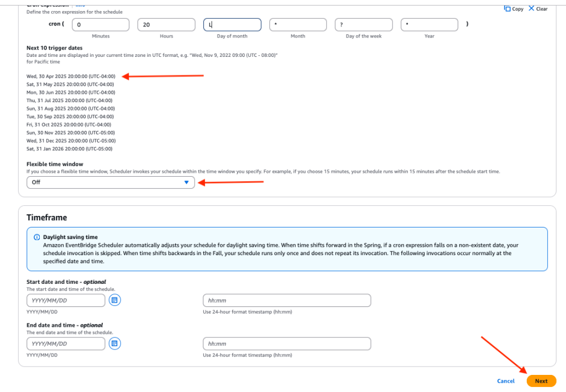Select trigger date Sun, 31 Aug 2025
This screenshot has height=392, width=566.
pyautogui.click(x=70, y=109)
